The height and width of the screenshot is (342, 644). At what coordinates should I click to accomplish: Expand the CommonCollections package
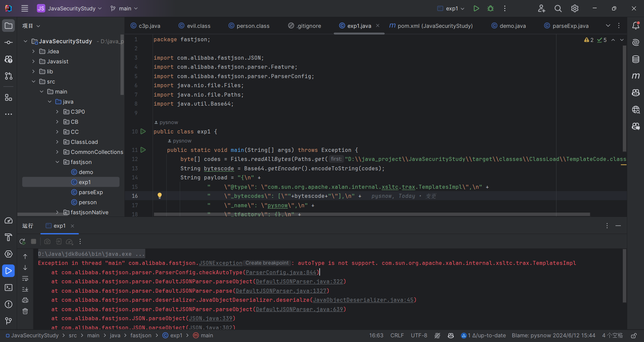point(57,152)
